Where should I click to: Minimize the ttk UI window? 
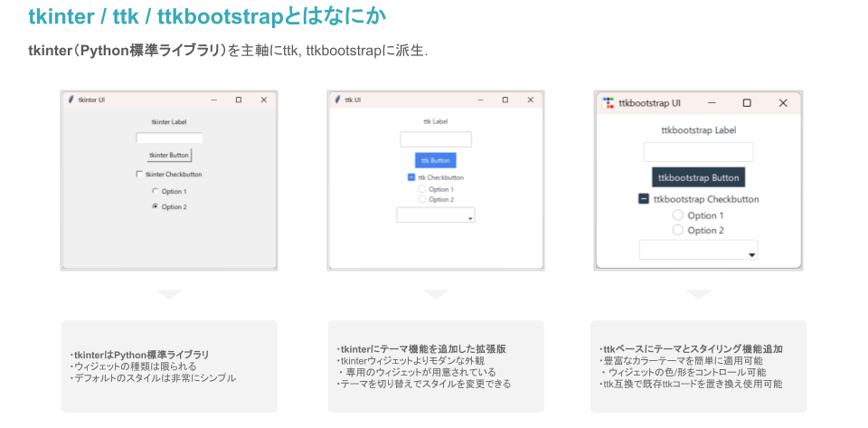pyautogui.click(x=480, y=100)
